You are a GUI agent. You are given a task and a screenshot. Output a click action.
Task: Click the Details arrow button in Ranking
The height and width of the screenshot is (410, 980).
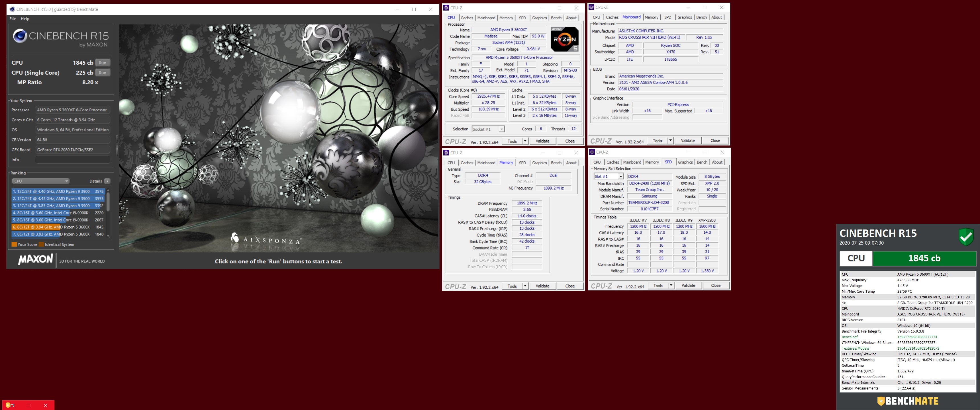pyautogui.click(x=107, y=181)
